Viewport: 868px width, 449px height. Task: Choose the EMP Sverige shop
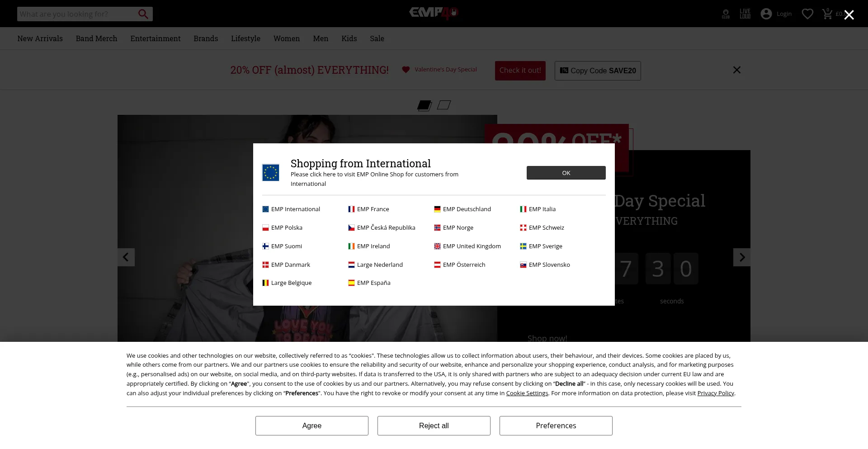[541, 246]
